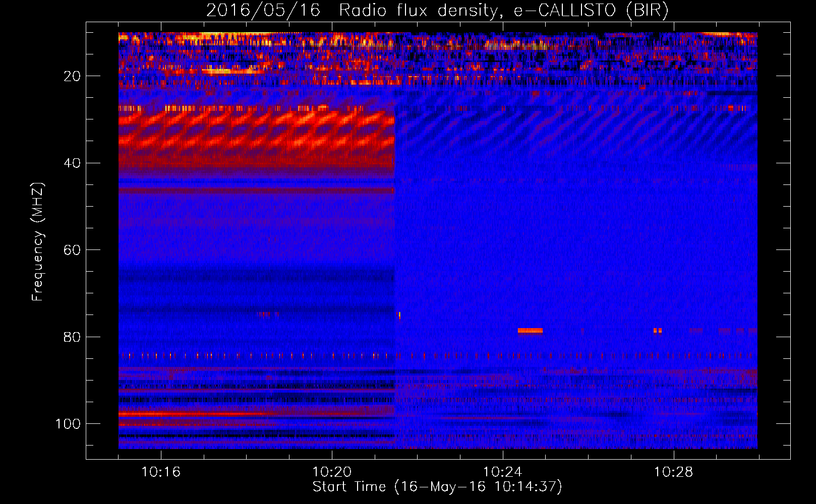Image resolution: width=816 pixels, height=504 pixels.
Task: Click the 80 MHz frequency tick label
Action: (72, 337)
